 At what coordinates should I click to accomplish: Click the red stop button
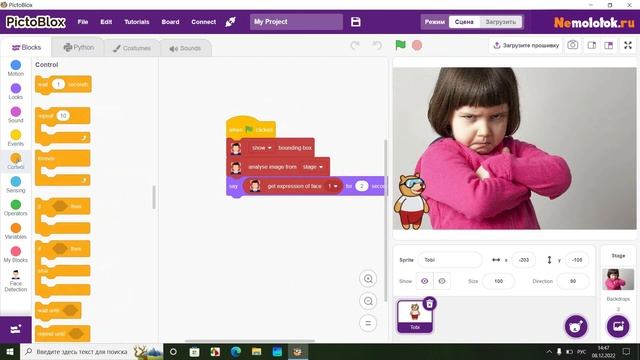(417, 45)
